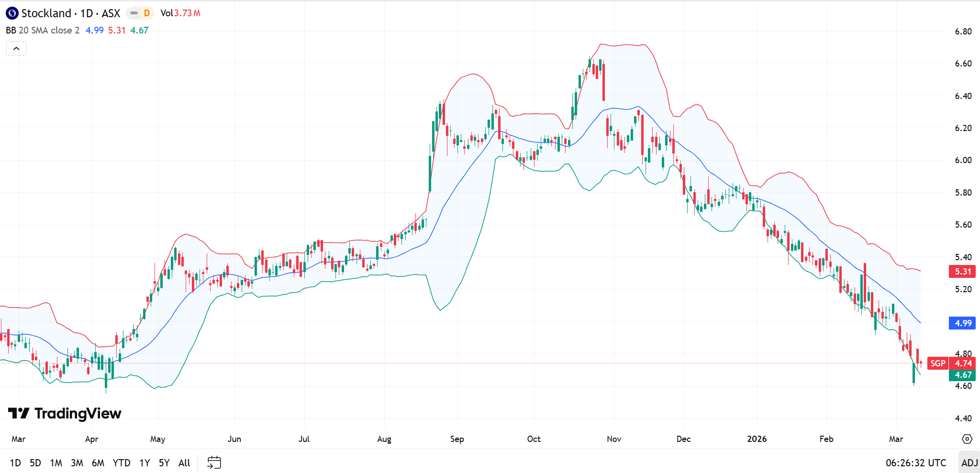980x473 pixels.
Task: Select the 1D time range
Action: coord(15,462)
